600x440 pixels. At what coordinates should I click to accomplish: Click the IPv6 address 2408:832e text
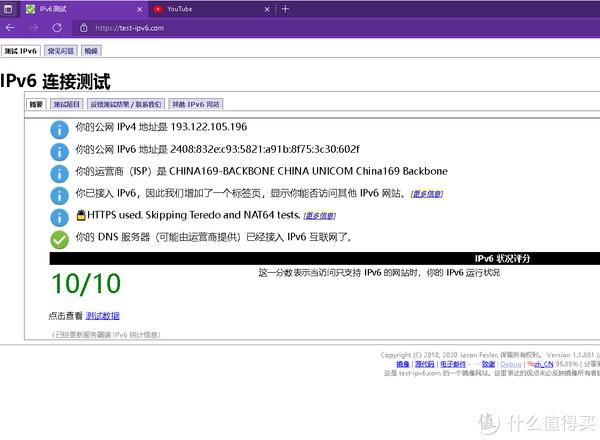pyautogui.click(x=265, y=149)
